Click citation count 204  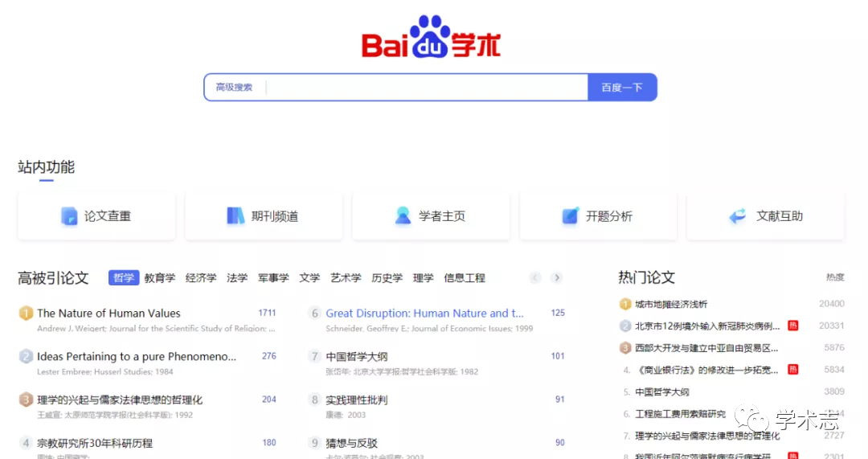269,400
